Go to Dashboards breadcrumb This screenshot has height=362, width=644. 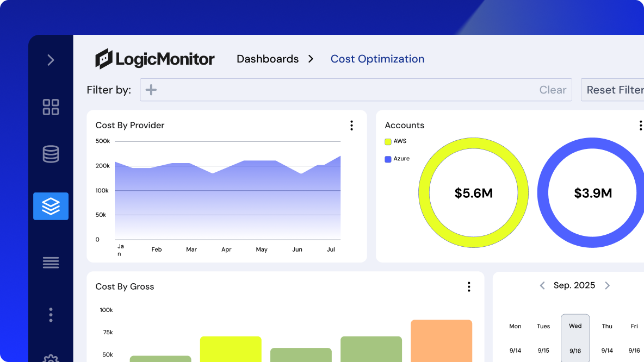[x=268, y=59]
